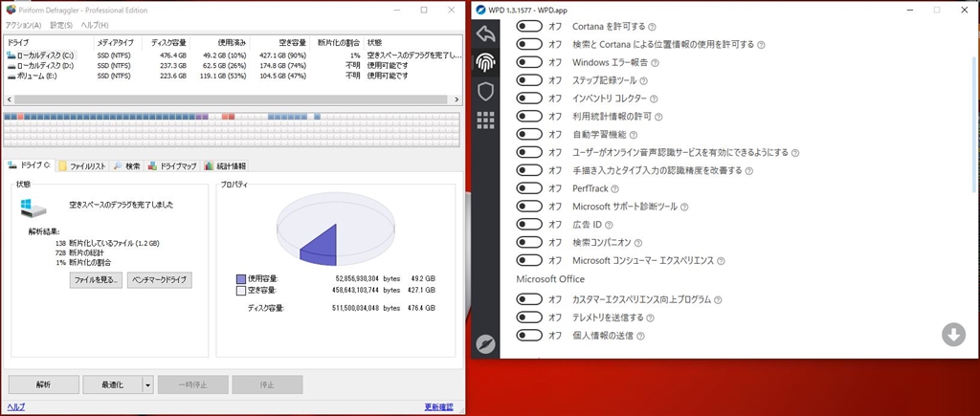The image size is (980, 416).
Task: Toggle the Microsoft コンシューマー エクスペリエンス switch
Action: [529, 260]
